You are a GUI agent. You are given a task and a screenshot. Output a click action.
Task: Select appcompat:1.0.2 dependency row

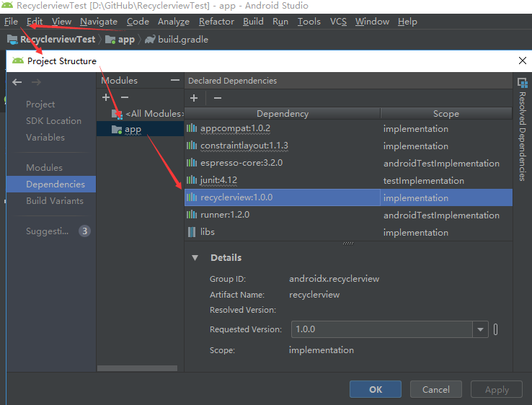tap(348, 128)
